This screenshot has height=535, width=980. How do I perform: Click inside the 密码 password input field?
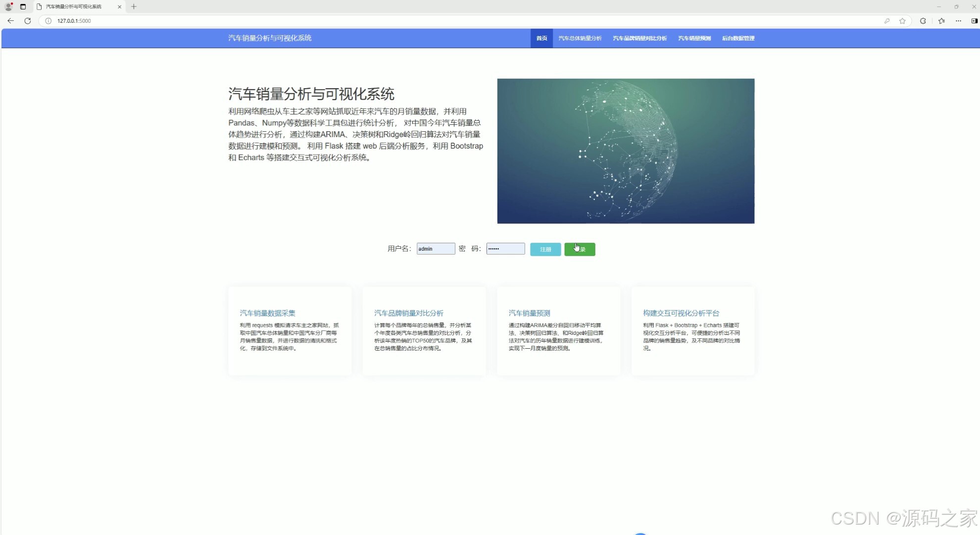point(505,248)
